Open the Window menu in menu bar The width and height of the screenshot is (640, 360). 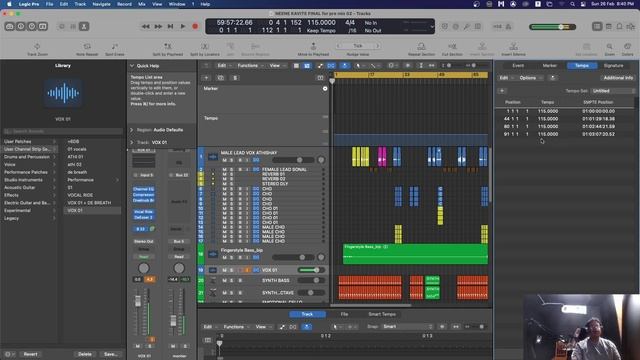tap(177, 4)
